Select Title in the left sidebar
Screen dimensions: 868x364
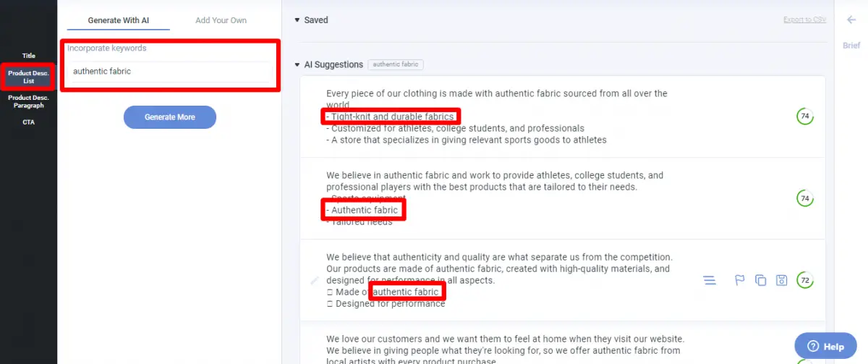pyautogui.click(x=29, y=56)
